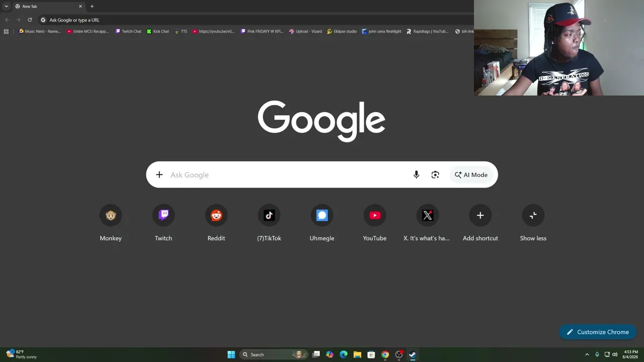This screenshot has width=644, height=362.
Task: Start a voice search with the microphone
Action: [416, 175]
